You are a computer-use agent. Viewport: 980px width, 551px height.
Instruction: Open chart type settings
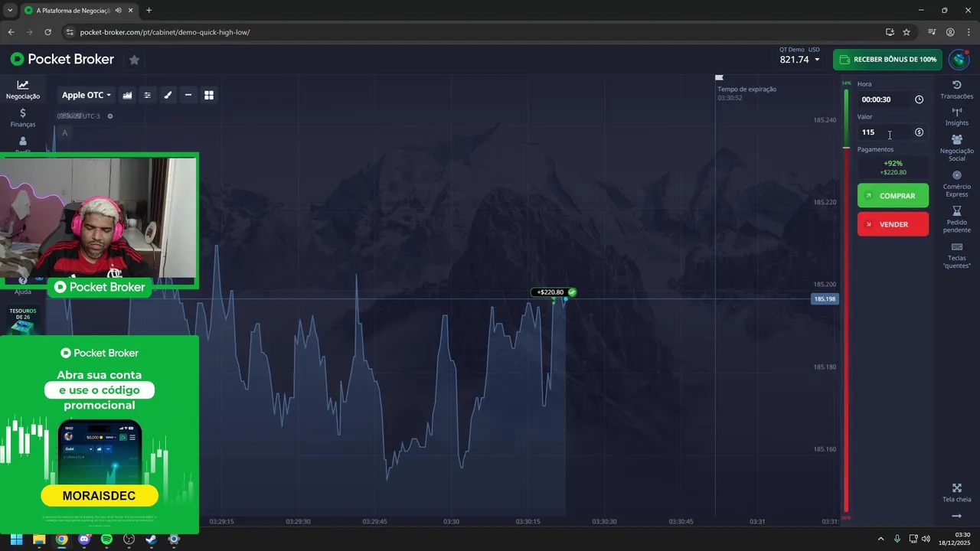(x=127, y=95)
